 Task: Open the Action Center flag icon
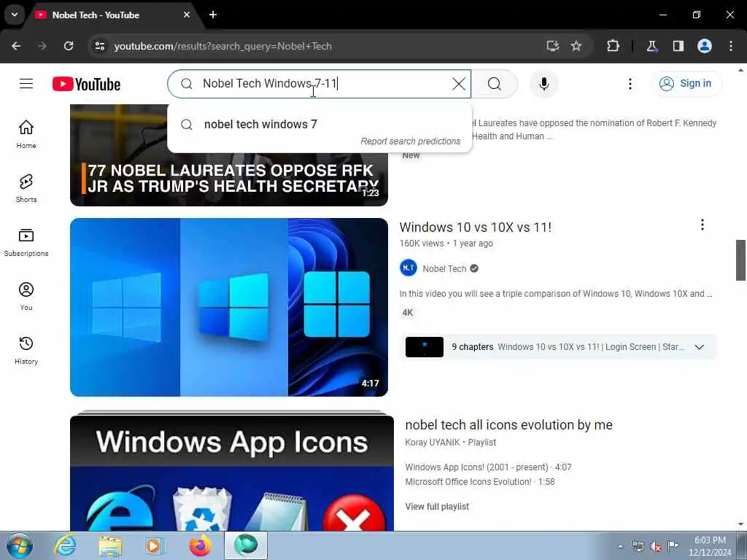(x=673, y=546)
